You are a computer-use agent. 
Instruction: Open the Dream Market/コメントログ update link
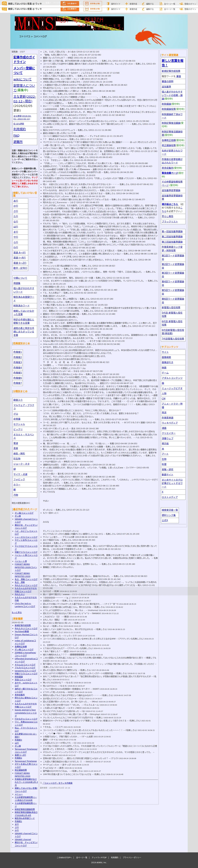(26, 636)
